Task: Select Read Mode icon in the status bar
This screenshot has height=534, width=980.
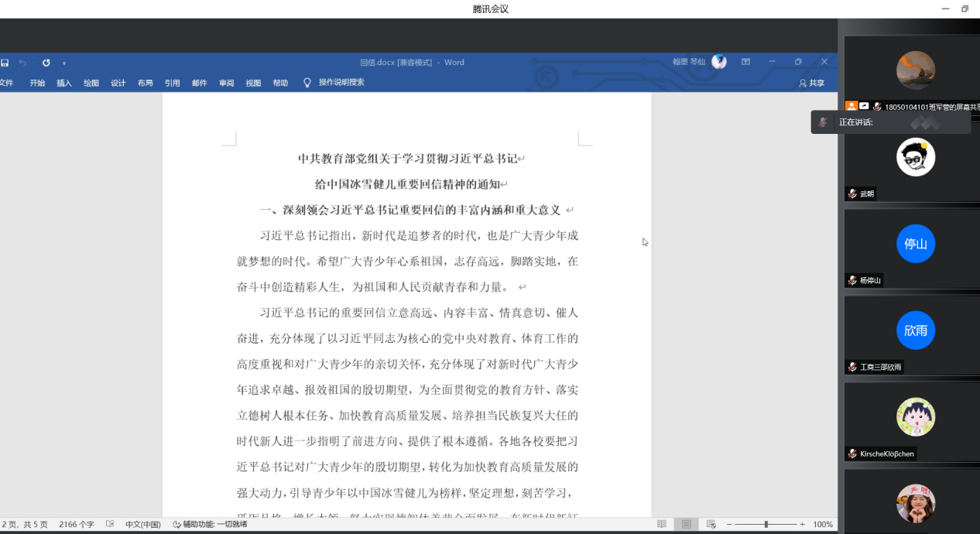Action: click(662, 524)
